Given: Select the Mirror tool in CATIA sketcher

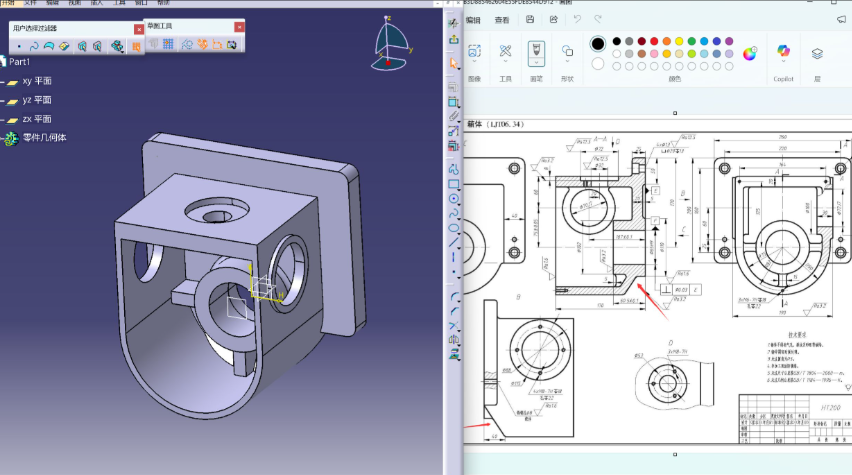Looking at the screenshot, I should tap(454, 340).
